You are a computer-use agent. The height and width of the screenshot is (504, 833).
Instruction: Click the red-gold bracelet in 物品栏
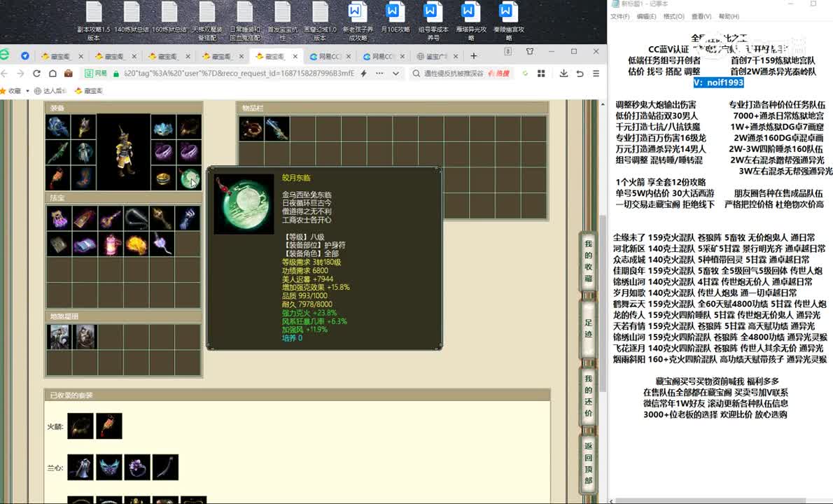pos(252,129)
